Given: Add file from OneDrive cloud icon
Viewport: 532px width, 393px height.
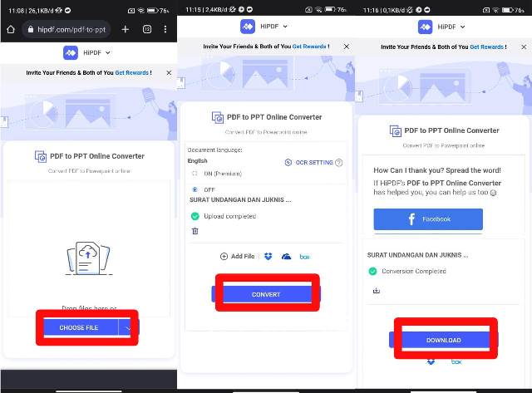Looking at the screenshot, I should coord(286,257).
